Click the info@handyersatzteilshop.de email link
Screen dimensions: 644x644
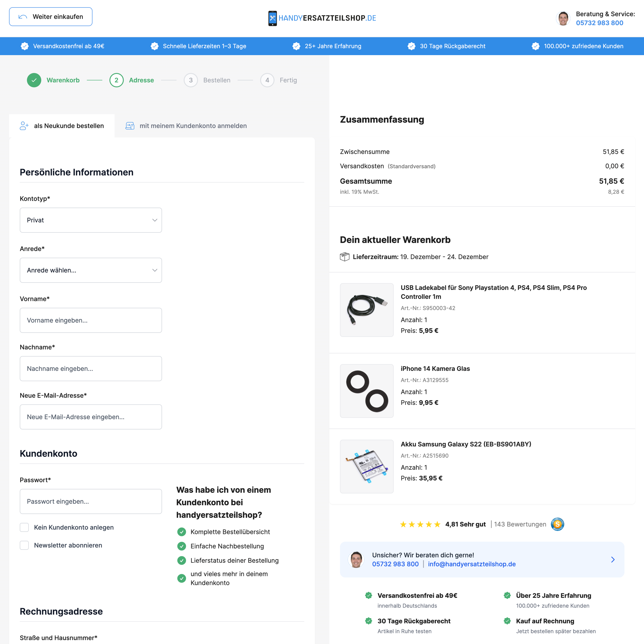coord(472,564)
